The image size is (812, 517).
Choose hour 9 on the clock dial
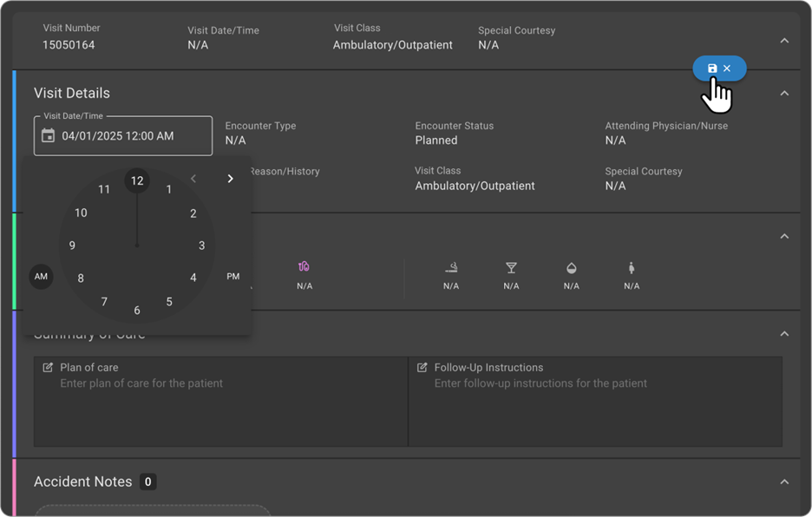72,245
